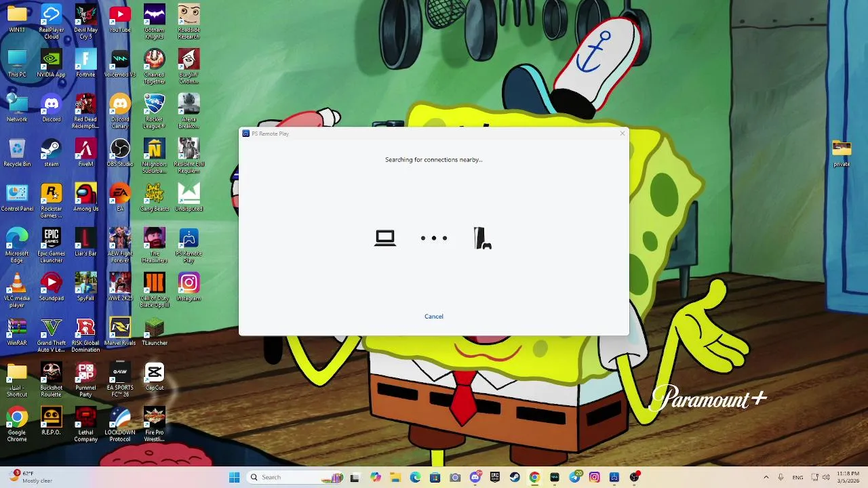Launch Chained Together desktop shortcut
Screen dimensions: 868x488
(x=154, y=66)
